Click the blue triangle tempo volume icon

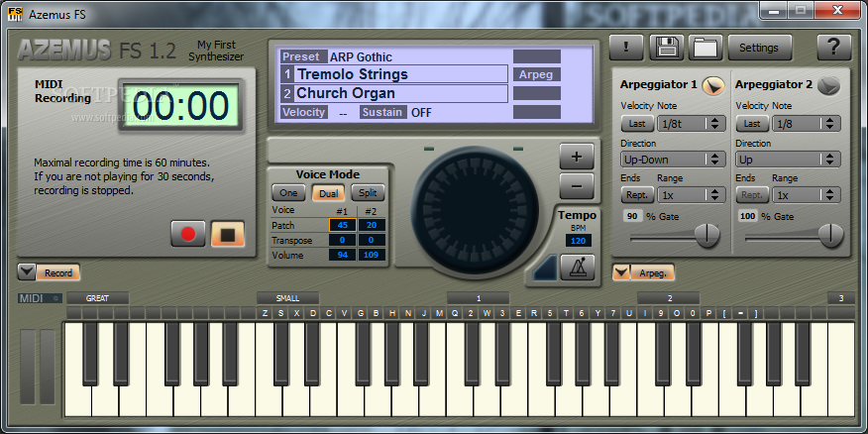click(x=545, y=268)
